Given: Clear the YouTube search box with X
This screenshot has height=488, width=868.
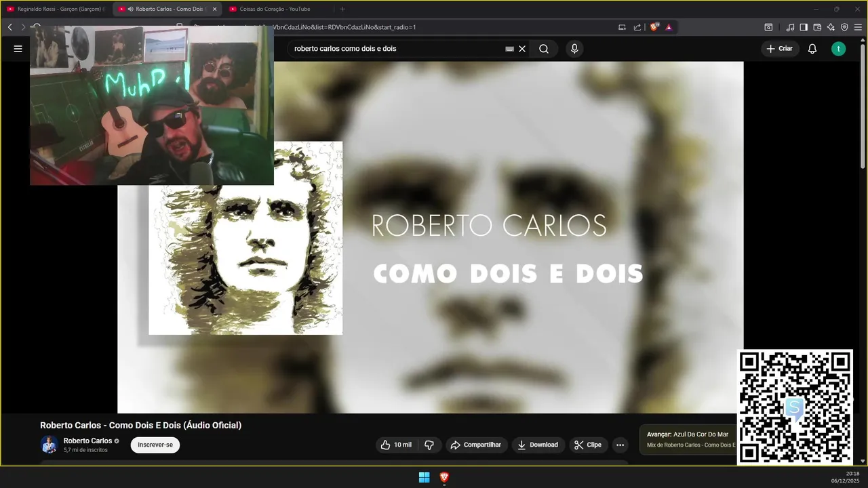Looking at the screenshot, I should [522, 49].
